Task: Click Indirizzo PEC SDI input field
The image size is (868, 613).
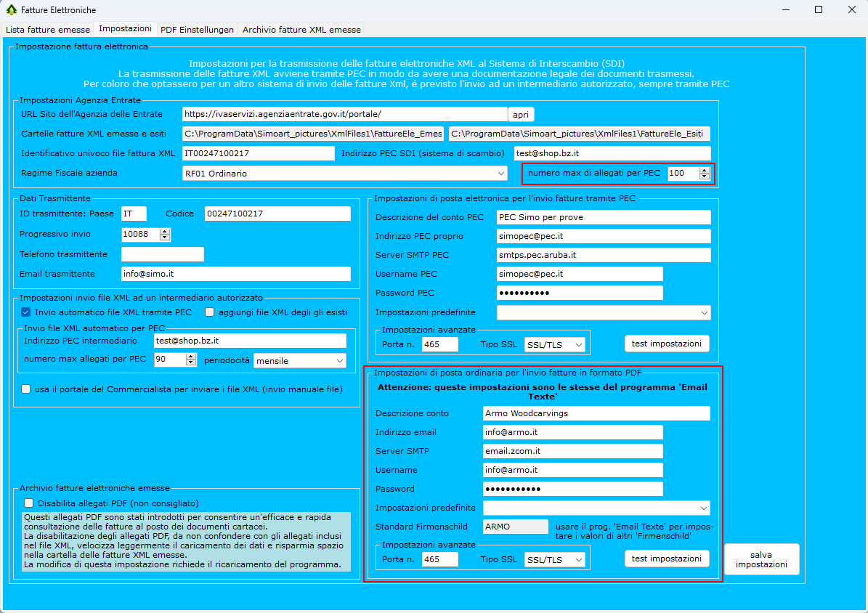Action: 612,153
